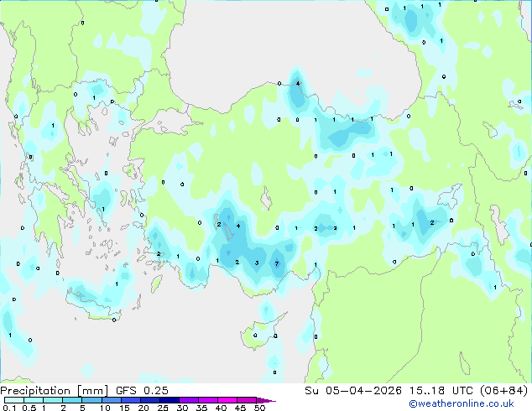Pick the 10–15 mm legend color box
Screen dimensions: 532x411
click(x=111, y=400)
